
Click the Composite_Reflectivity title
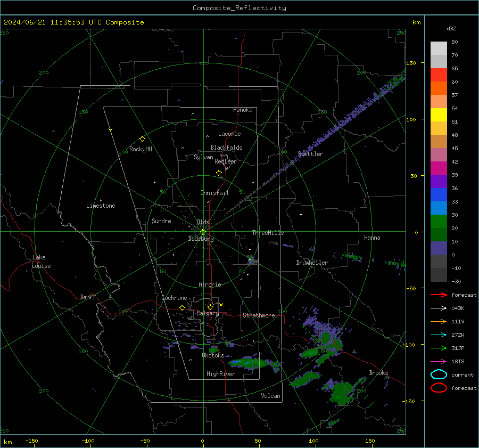click(240, 8)
